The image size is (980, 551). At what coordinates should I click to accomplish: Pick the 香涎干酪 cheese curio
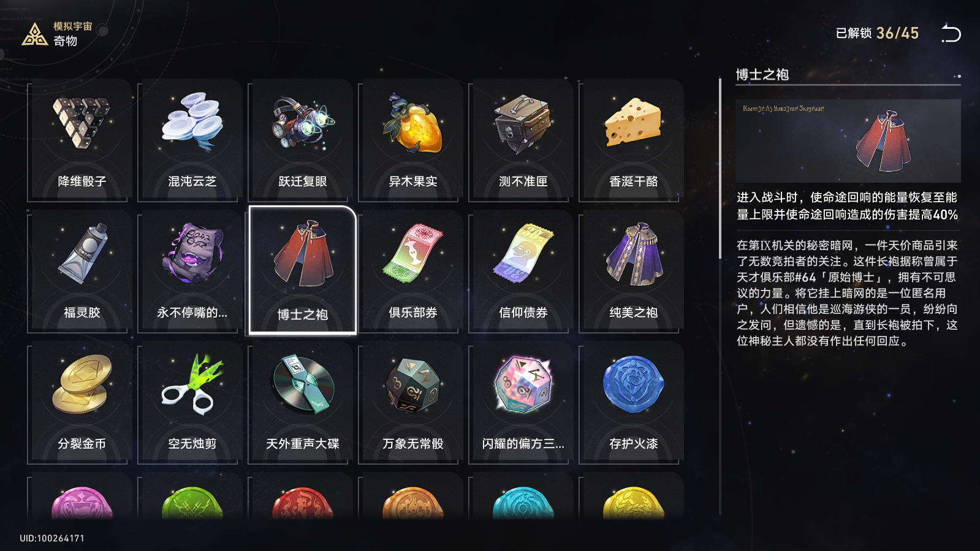[x=632, y=140]
